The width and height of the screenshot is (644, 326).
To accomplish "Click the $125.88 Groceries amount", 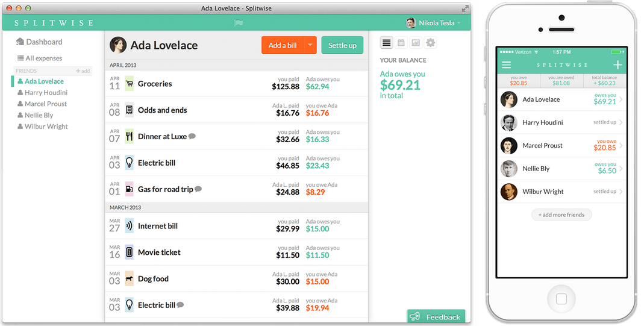I will pos(286,87).
